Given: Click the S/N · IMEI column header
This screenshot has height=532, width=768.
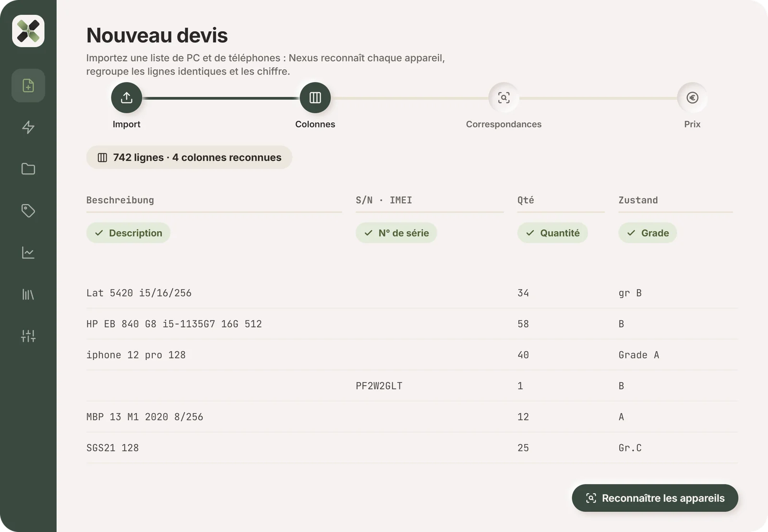Looking at the screenshot, I should tap(384, 200).
